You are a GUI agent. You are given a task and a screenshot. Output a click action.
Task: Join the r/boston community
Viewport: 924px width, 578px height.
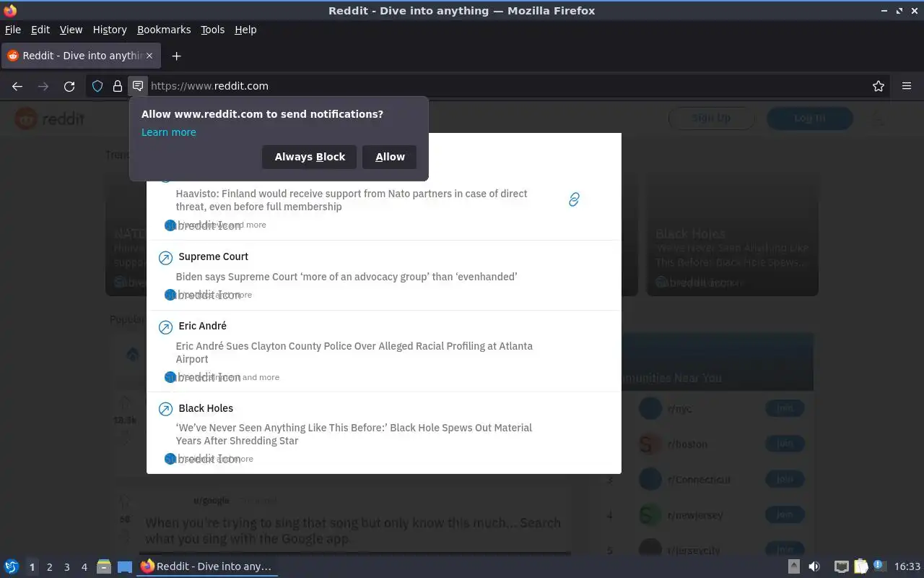tap(785, 444)
